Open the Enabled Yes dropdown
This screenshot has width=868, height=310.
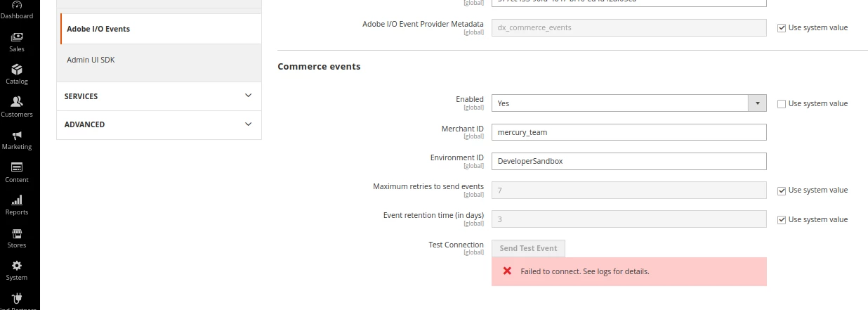[629, 103]
